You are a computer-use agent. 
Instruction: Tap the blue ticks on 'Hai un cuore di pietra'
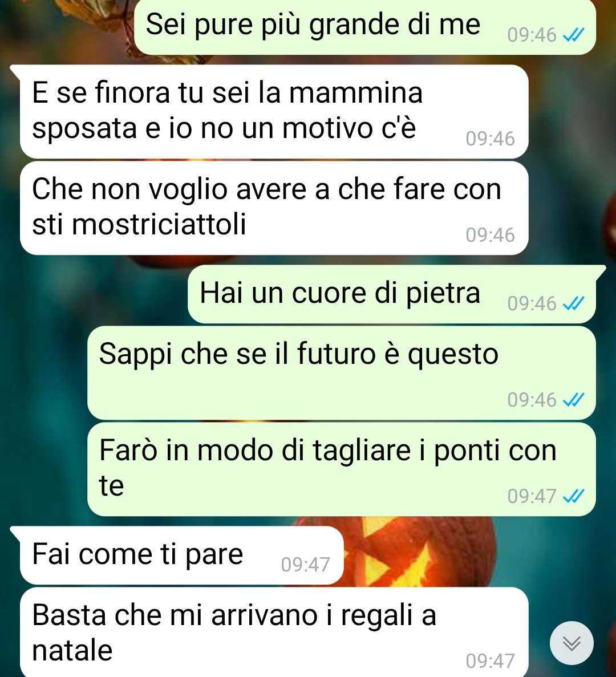[x=574, y=303]
